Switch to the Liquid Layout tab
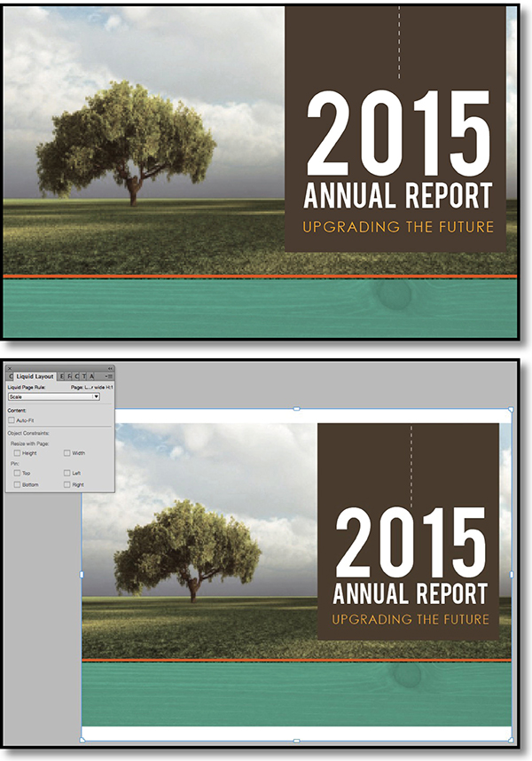 tap(35, 377)
